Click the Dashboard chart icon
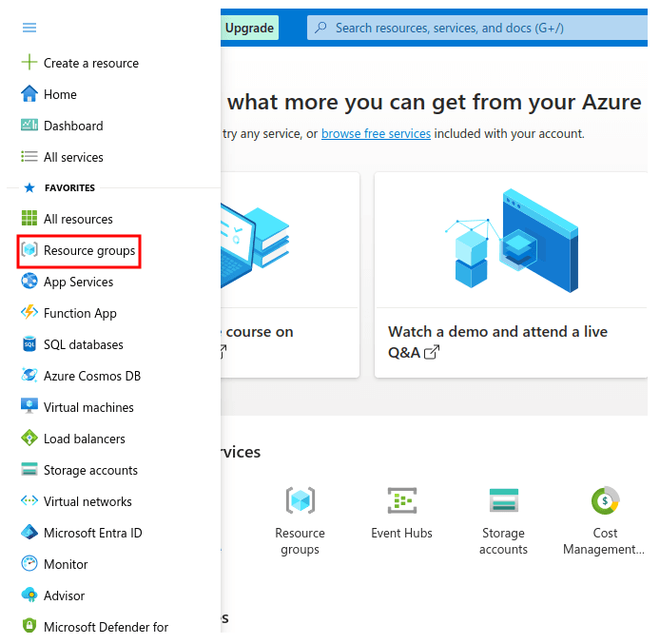This screenshot has width=660, height=644. pyautogui.click(x=29, y=125)
